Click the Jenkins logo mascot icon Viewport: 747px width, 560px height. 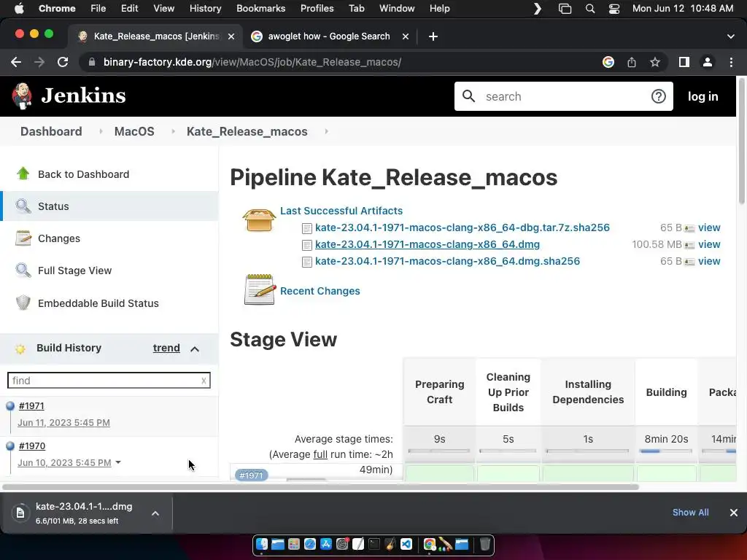22,96
